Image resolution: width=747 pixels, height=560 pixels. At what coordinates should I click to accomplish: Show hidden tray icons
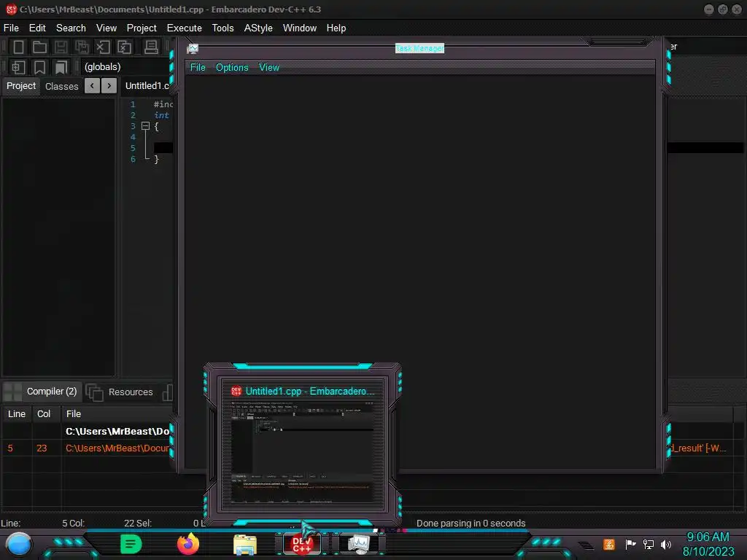[x=586, y=545]
